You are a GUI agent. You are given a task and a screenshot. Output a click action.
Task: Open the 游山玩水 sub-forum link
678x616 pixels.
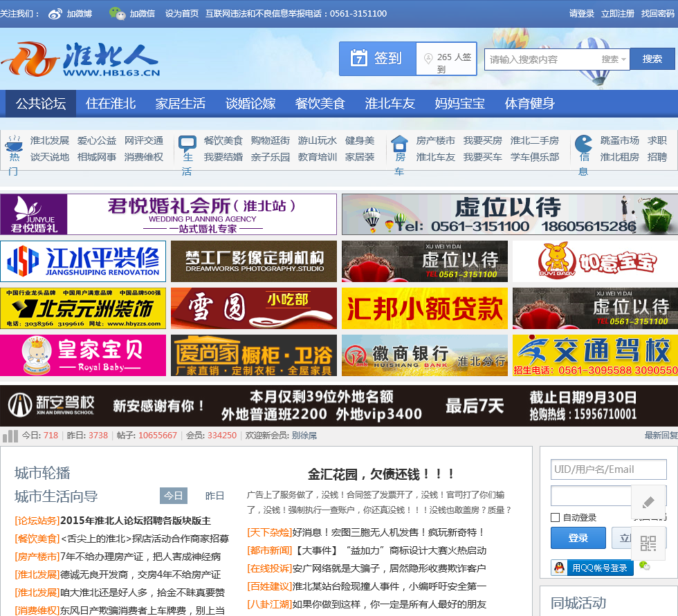317,141
